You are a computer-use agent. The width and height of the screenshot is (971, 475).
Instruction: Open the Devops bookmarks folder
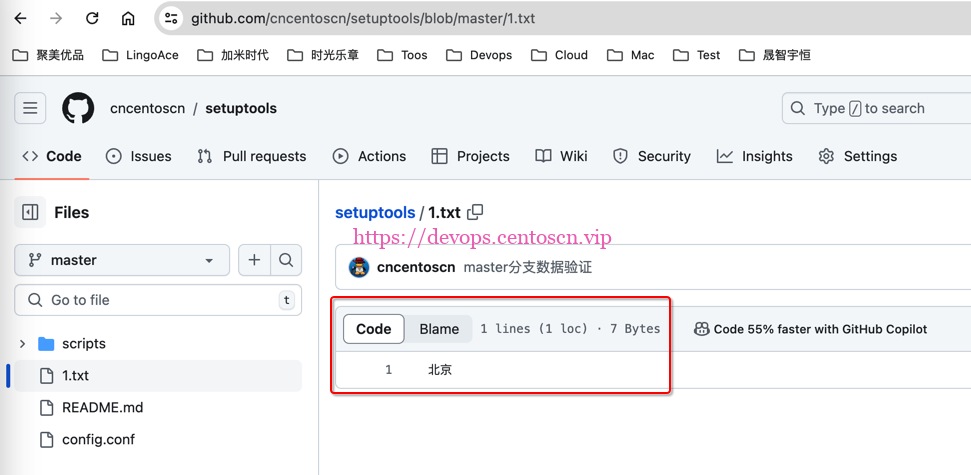(479, 55)
